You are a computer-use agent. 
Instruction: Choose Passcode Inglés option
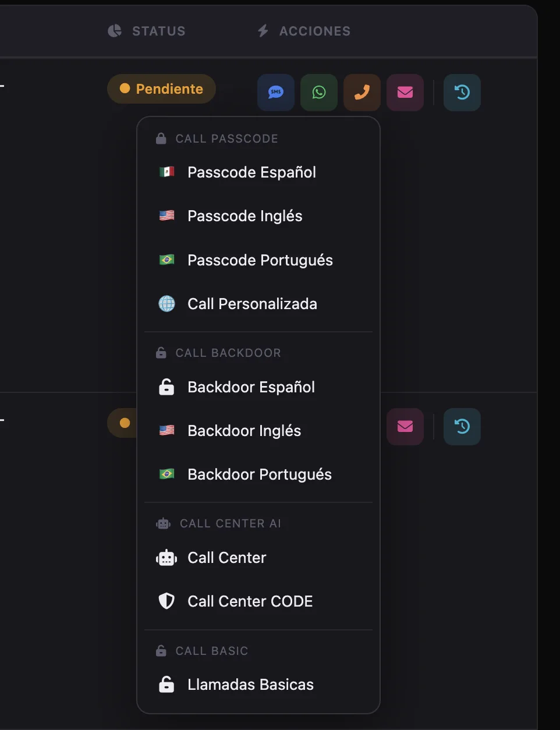pyautogui.click(x=258, y=216)
